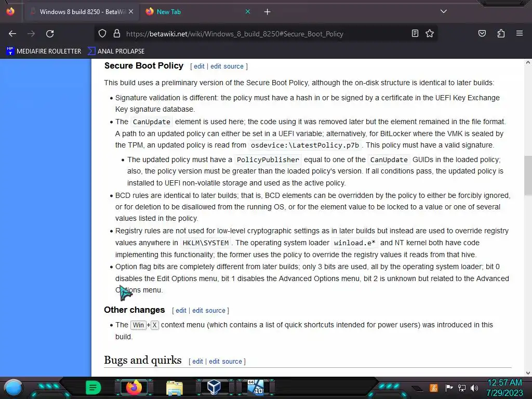
Task: Open Action Center flag tray icon
Action: [x=449, y=388]
